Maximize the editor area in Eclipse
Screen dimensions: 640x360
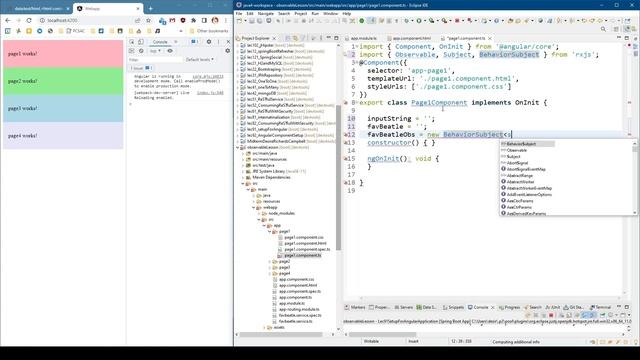point(627,38)
